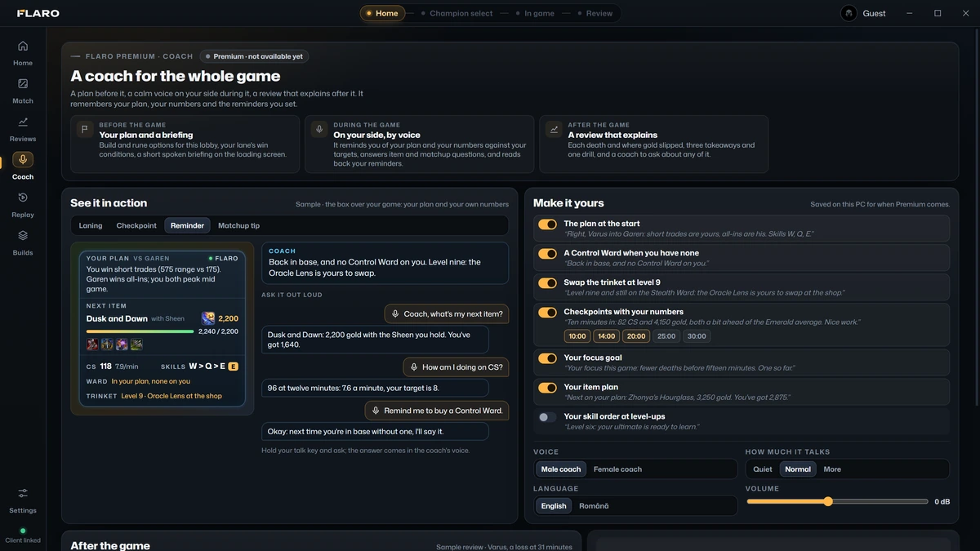Image resolution: width=980 pixels, height=551 pixels.
Task: Ask "How am I doing on CS?"
Action: pyautogui.click(x=456, y=367)
